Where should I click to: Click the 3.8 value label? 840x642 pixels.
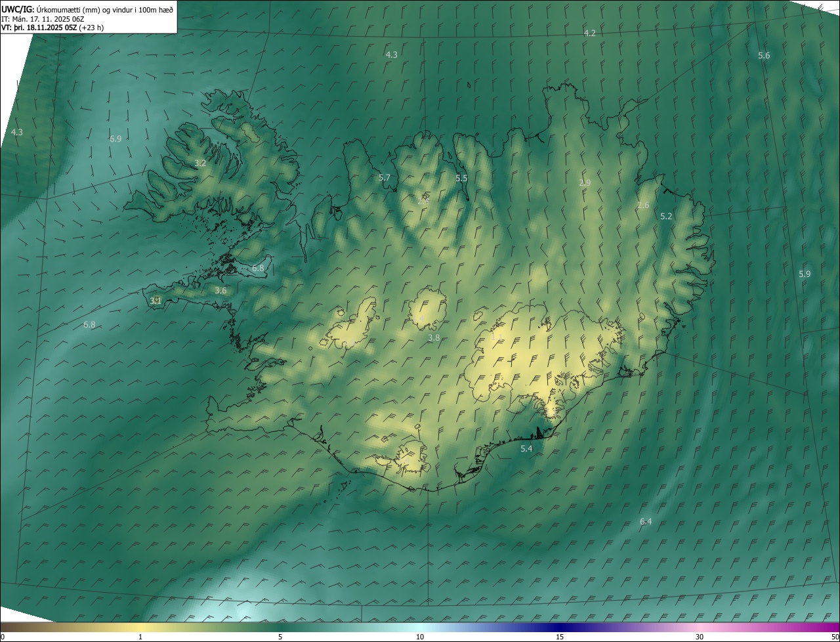pos(434,337)
